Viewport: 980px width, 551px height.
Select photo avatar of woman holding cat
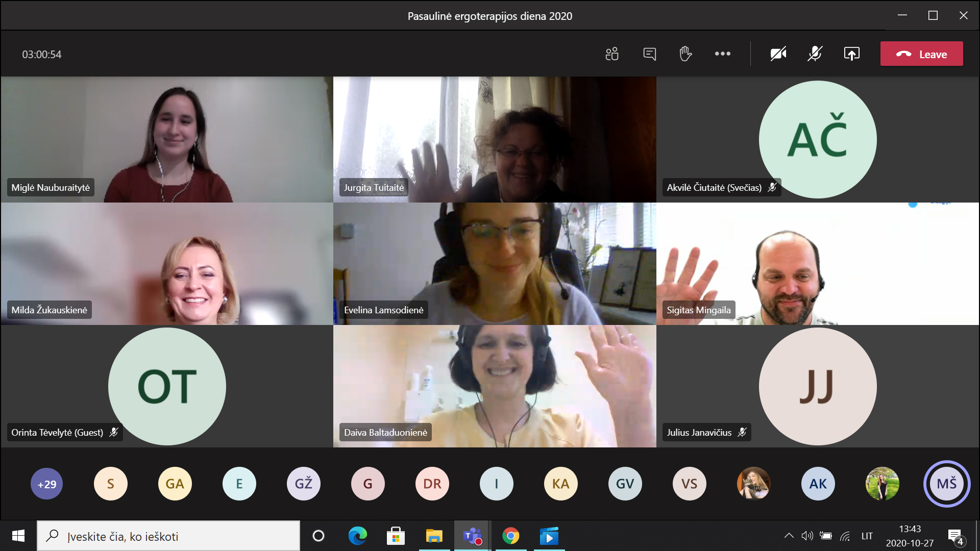[x=754, y=484]
